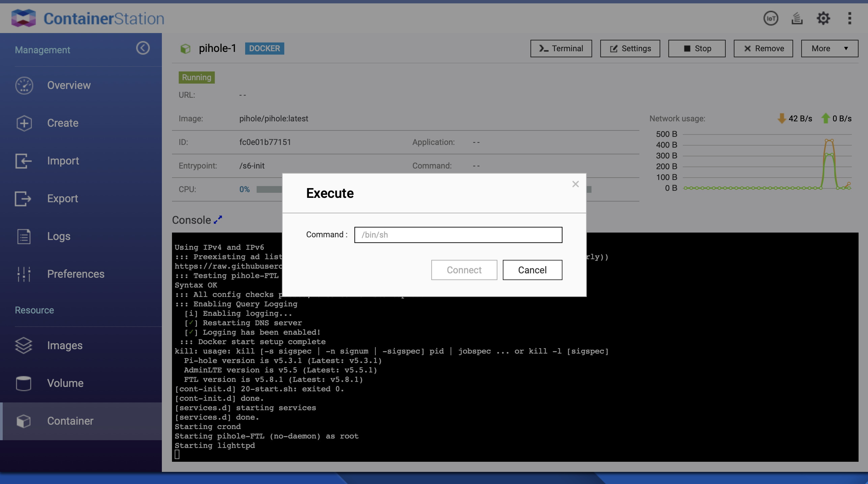The image size is (868, 484).
Task: Click the Stop container button
Action: 697,49
